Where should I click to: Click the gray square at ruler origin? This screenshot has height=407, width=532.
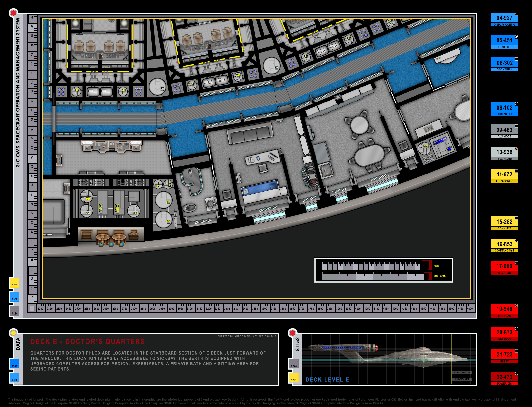click(x=32, y=308)
